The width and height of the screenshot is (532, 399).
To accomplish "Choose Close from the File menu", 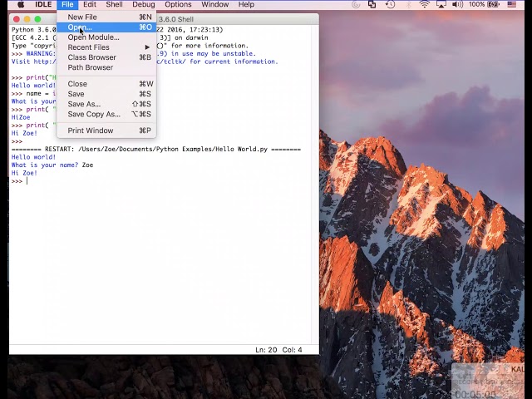I will pyautogui.click(x=106, y=84).
